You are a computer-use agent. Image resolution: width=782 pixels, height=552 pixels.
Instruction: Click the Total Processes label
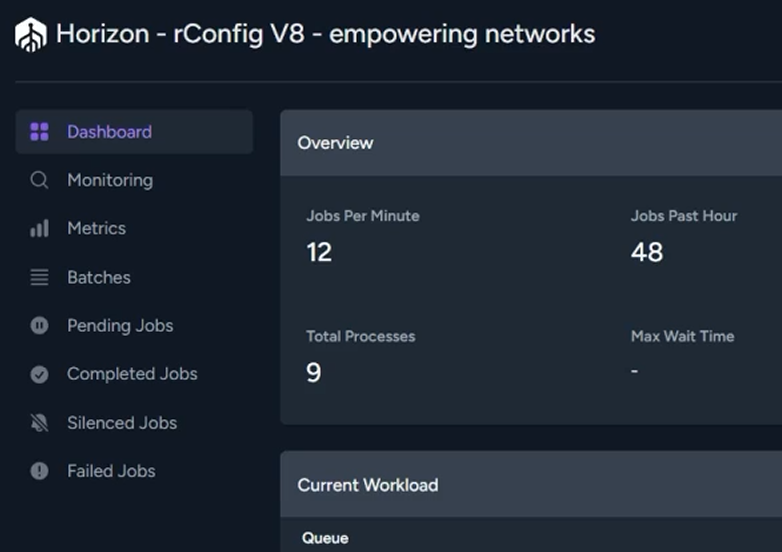pos(361,337)
